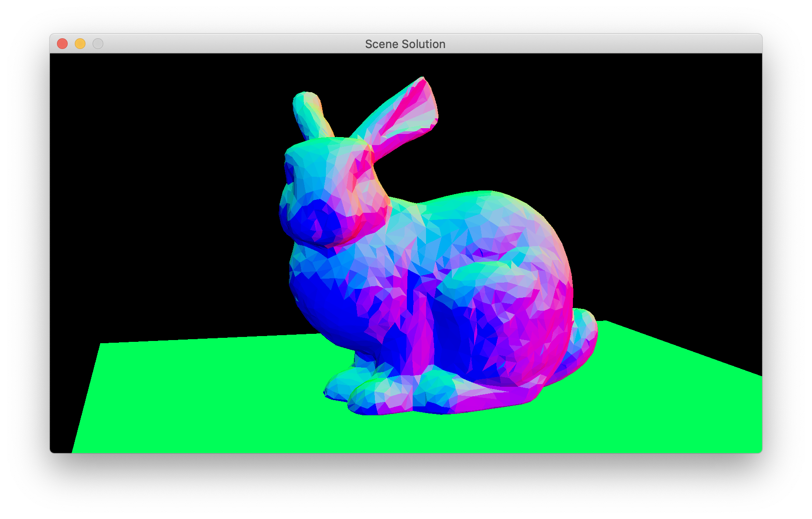Minimize window with the yellow button
This screenshot has width=812, height=519.
[x=80, y=44]
